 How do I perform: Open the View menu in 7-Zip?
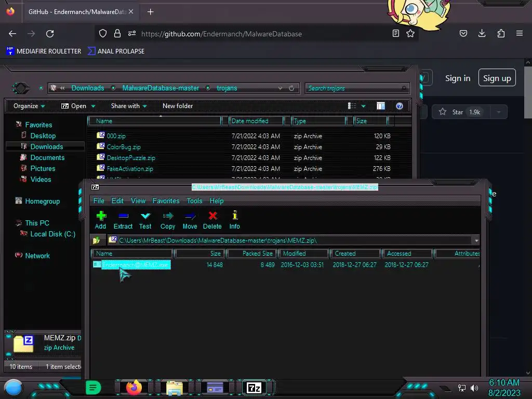tap(138, 201)
